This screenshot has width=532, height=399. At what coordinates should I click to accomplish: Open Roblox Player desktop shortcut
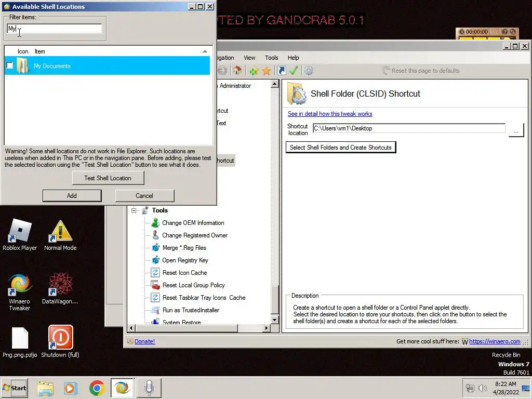coord(20,235)
